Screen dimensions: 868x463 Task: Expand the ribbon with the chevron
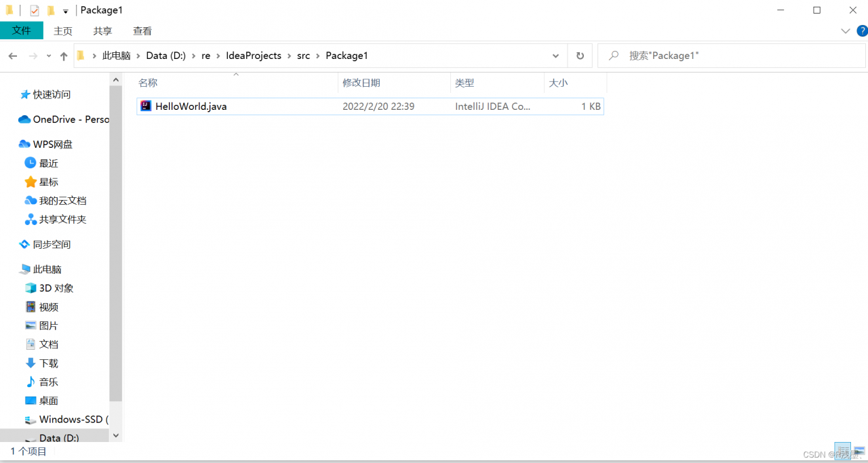(846, 31)
